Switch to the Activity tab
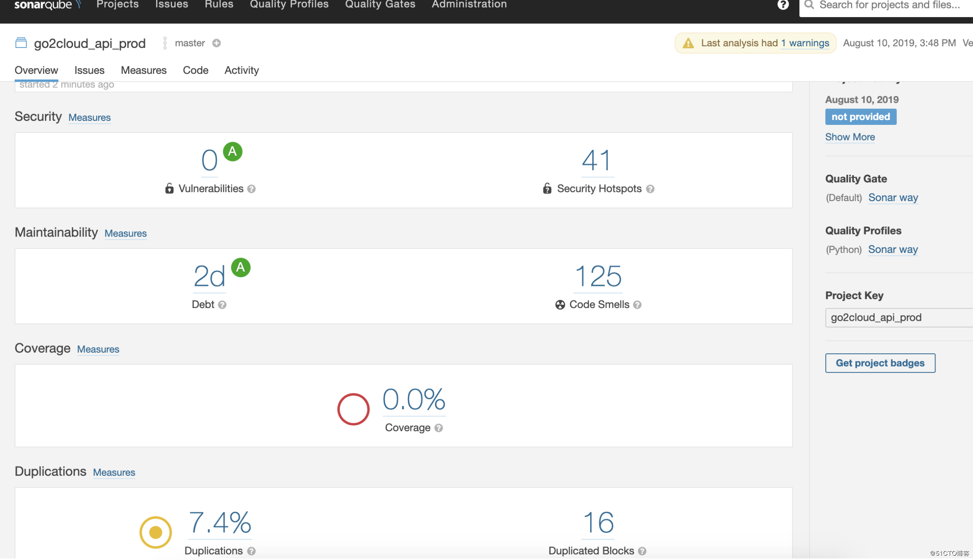Screen dimensions: 973x560 [241, 70]
